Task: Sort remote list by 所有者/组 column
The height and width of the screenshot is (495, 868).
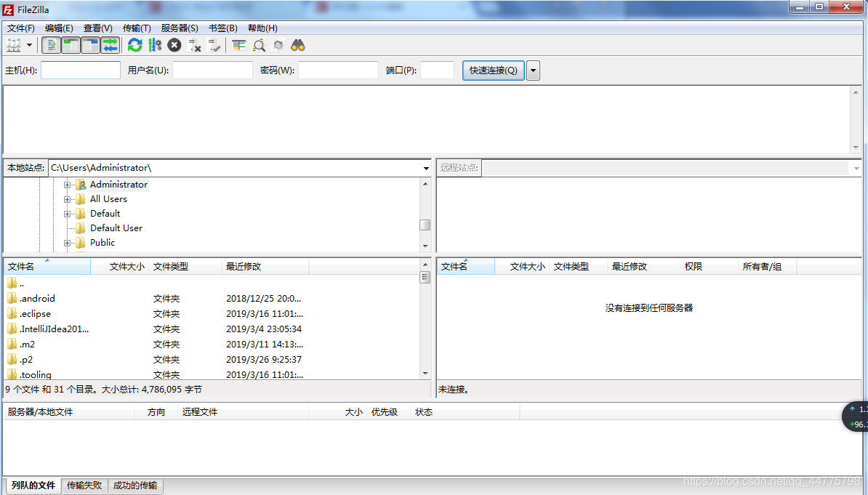Action: [x=768, y=267]
